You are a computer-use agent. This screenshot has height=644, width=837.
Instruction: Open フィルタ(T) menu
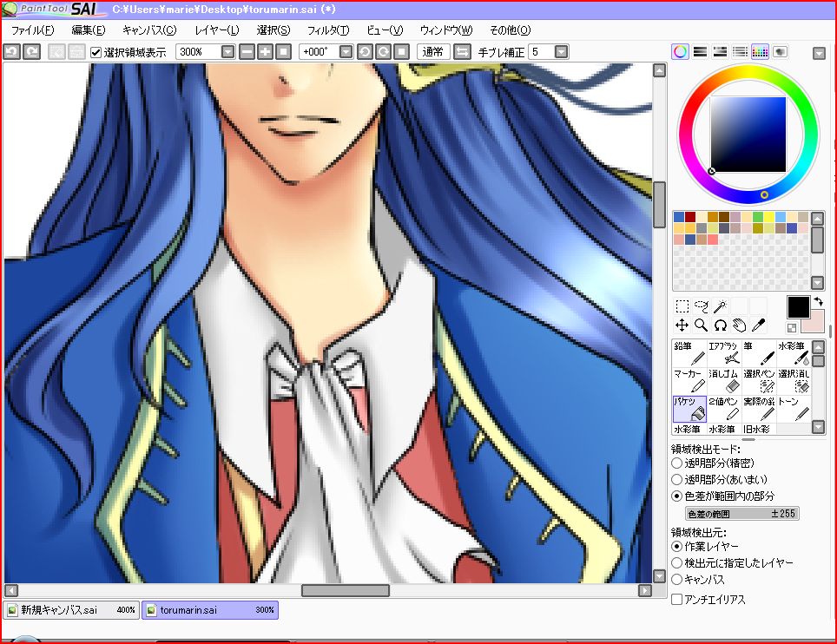(328, 30)
